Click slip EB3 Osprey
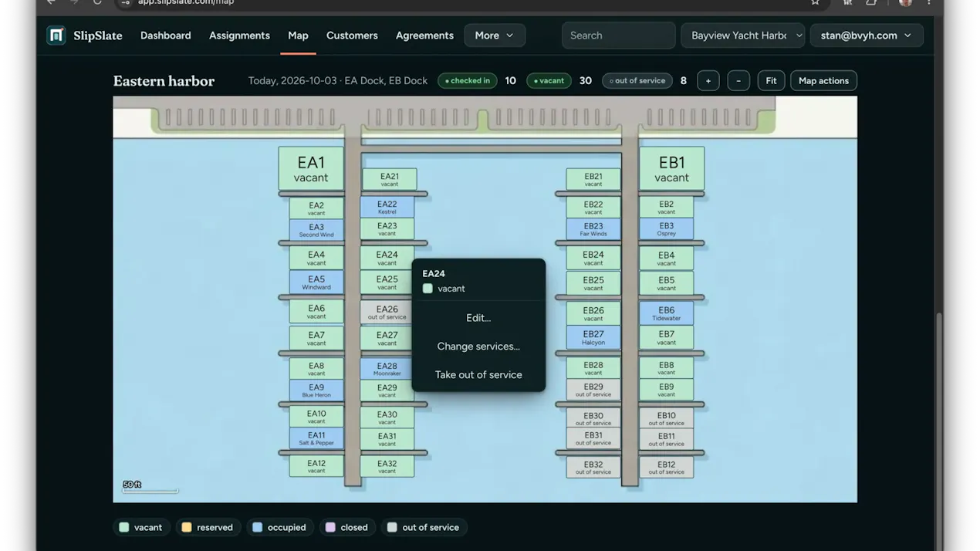 pyautogui.click(x=667, y=229)
